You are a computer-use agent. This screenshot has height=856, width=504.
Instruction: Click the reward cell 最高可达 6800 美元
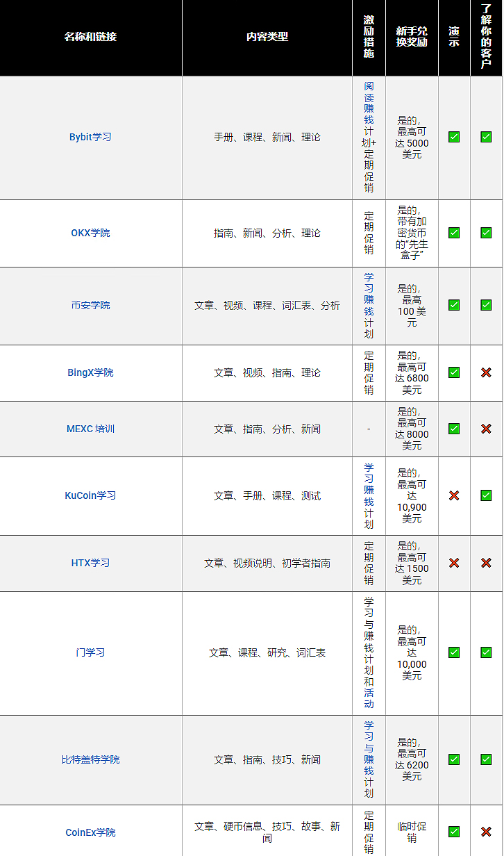[412, 372]
